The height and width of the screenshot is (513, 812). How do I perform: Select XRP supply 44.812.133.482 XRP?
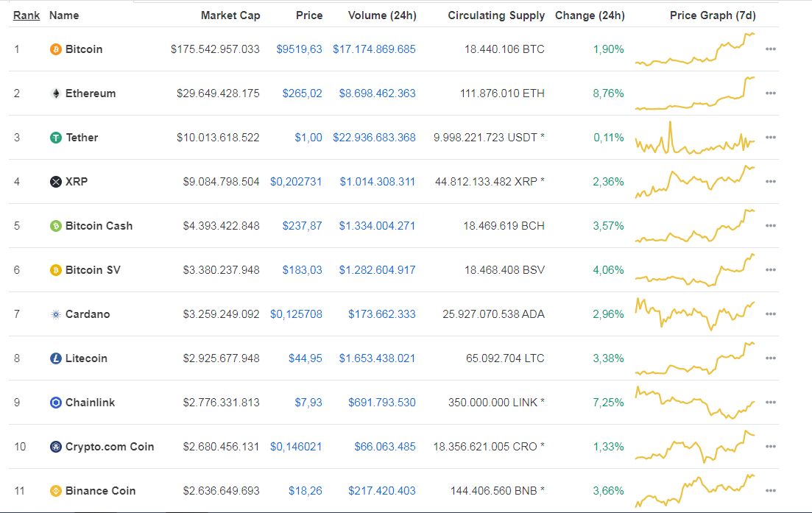point(490,182)
